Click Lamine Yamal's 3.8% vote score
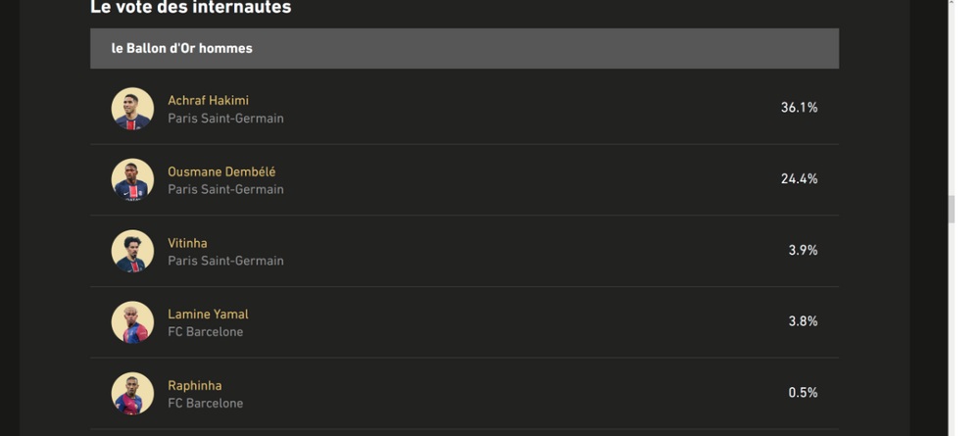Viewport: 980px width, 436px height. pyautogui.click(x=803, y=321)
